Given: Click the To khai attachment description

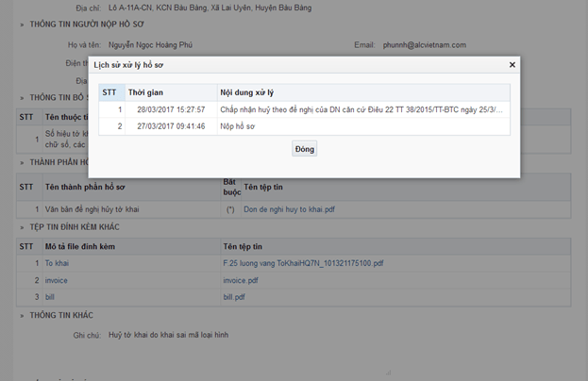Looking at the screenshot, I should pos(57,263).
